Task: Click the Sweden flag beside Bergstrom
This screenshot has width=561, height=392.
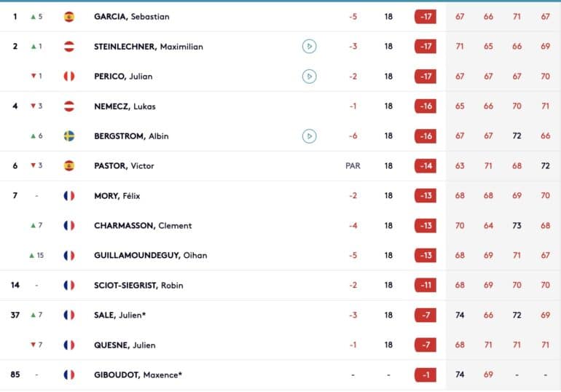Action: tap(69, 136)
